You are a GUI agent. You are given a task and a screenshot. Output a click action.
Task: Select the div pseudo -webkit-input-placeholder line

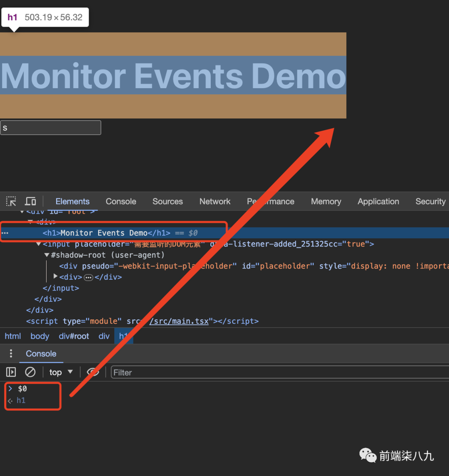(x=254, y=266)
